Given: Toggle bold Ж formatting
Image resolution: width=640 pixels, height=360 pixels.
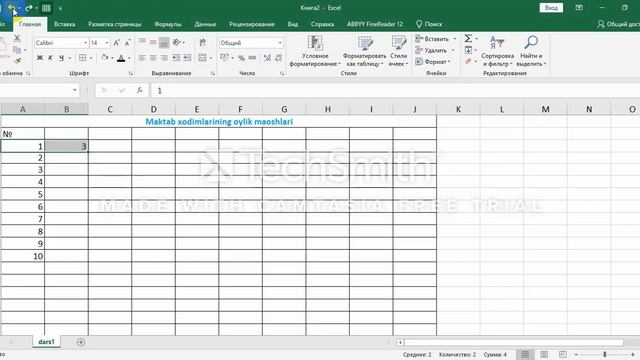Looking at the screenshot, I should pos(40,58).
